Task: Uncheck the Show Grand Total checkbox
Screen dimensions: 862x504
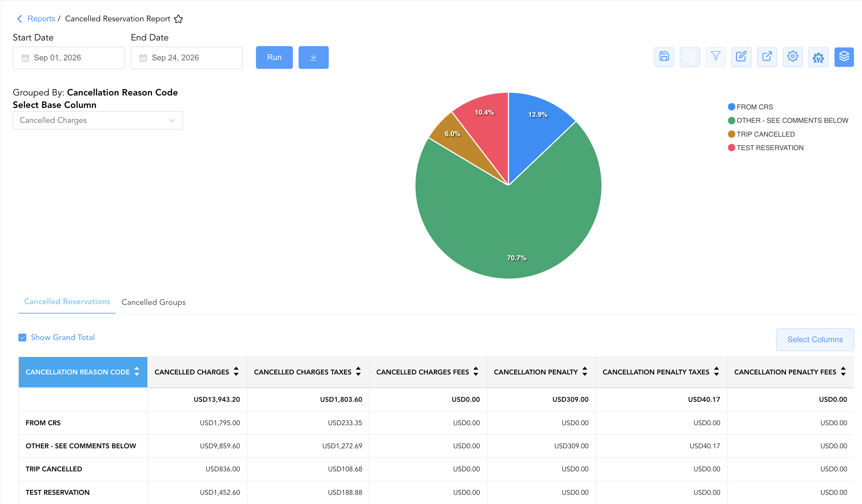Action: click(x=22, y=338)
